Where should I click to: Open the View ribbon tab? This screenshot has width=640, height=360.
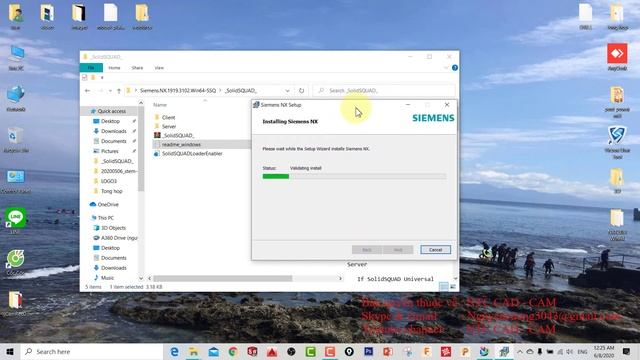[159, 68]
